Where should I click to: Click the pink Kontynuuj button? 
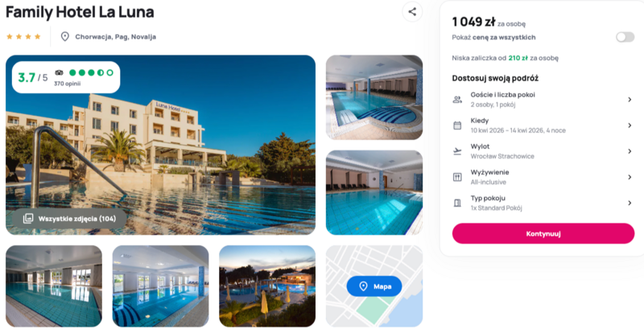point(543,233)
